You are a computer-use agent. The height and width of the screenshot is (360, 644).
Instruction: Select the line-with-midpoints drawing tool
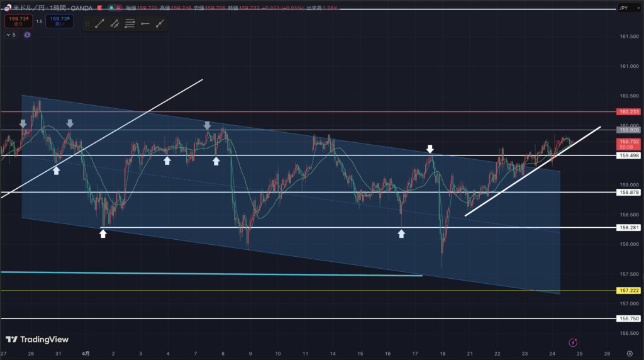114,24
